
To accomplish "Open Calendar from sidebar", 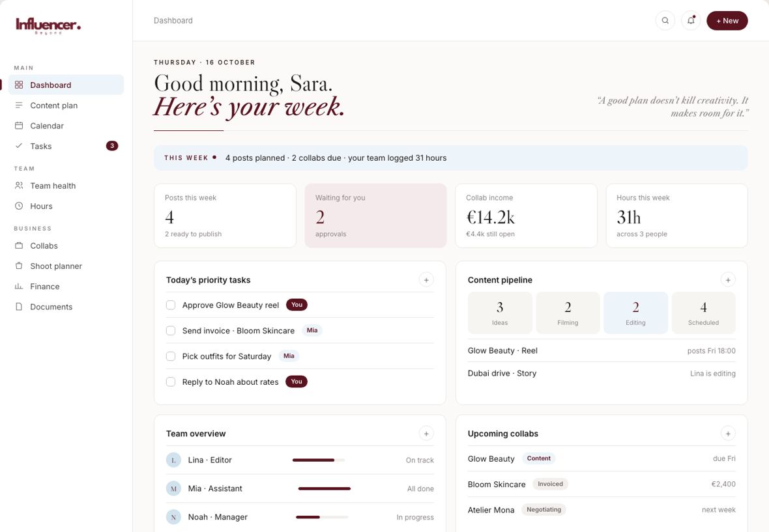I will click(x=66, y=126).
